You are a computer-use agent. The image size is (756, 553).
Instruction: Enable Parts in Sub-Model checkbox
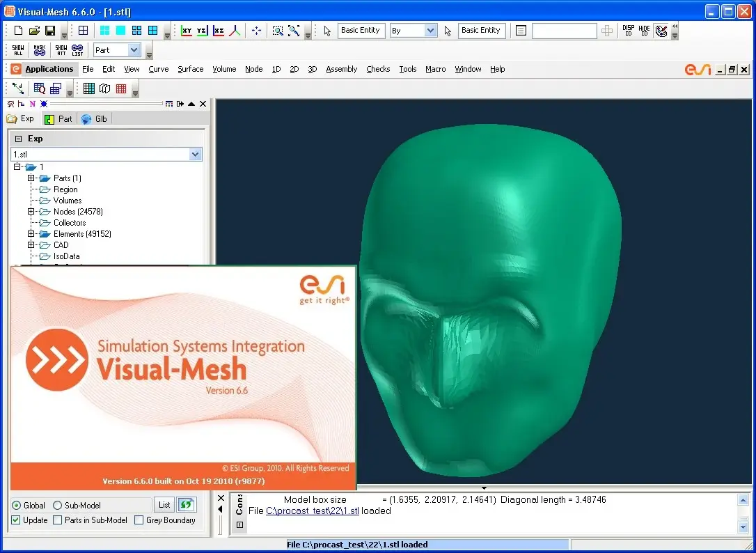click(57, 520)
